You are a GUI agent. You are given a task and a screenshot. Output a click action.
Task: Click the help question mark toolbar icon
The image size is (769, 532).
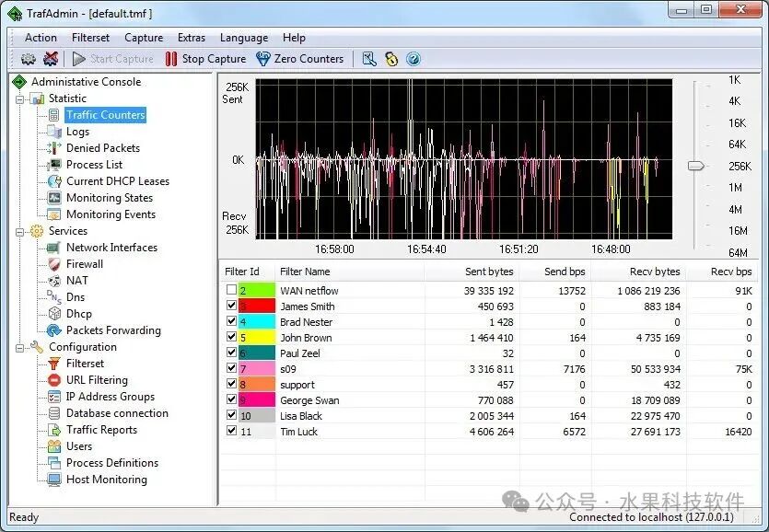point(414,59)
